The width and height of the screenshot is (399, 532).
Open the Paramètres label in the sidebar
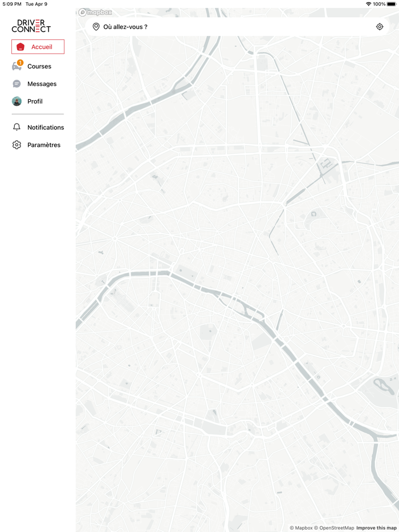(x=44, y=145)
